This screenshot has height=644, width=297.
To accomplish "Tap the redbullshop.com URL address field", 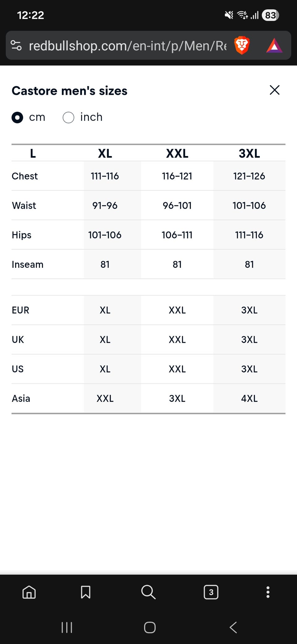I will click(127, 46).
